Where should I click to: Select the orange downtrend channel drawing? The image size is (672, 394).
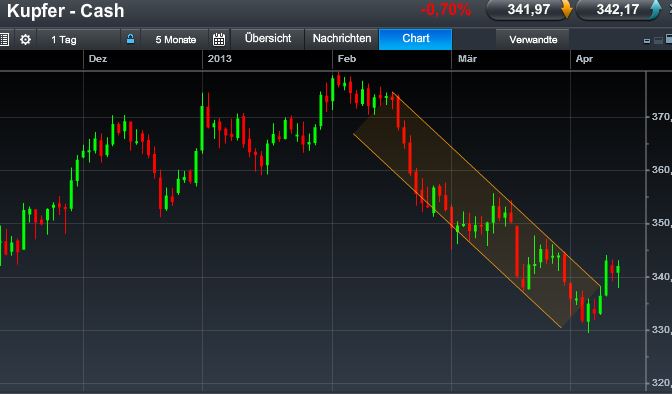pos(476,210)
